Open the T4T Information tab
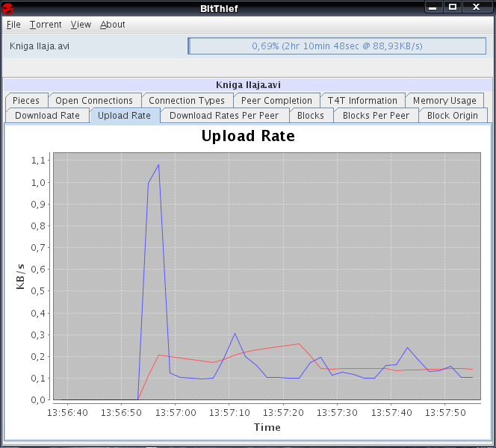 362,100
